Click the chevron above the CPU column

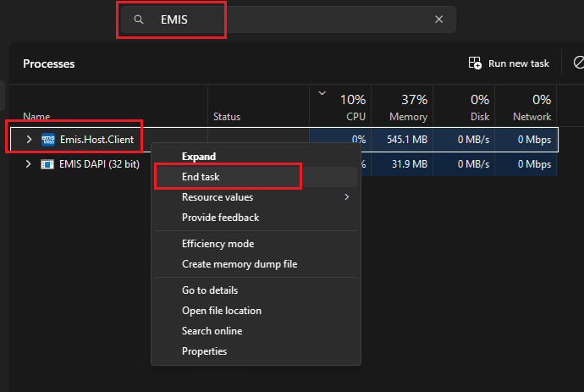322,93
